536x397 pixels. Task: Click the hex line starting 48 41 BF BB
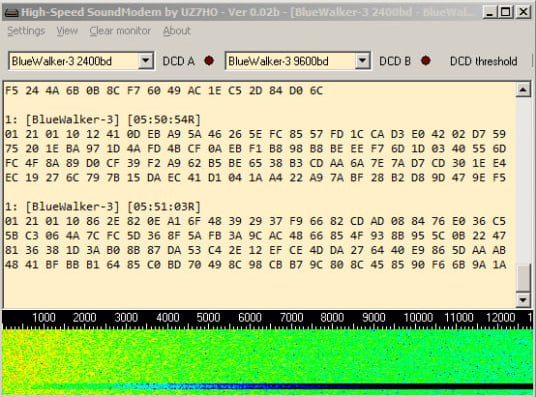coord(255,265)
